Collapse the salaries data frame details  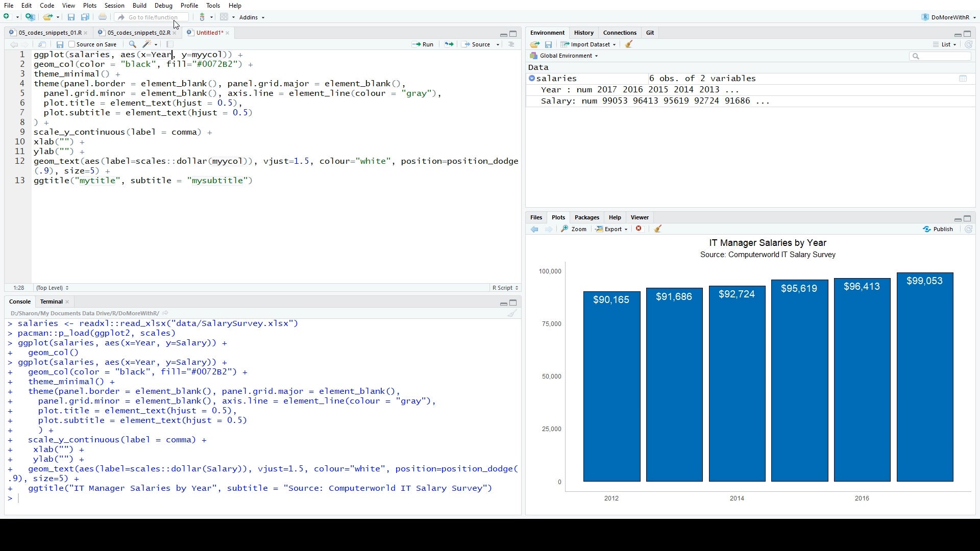[x=532, y=79]
